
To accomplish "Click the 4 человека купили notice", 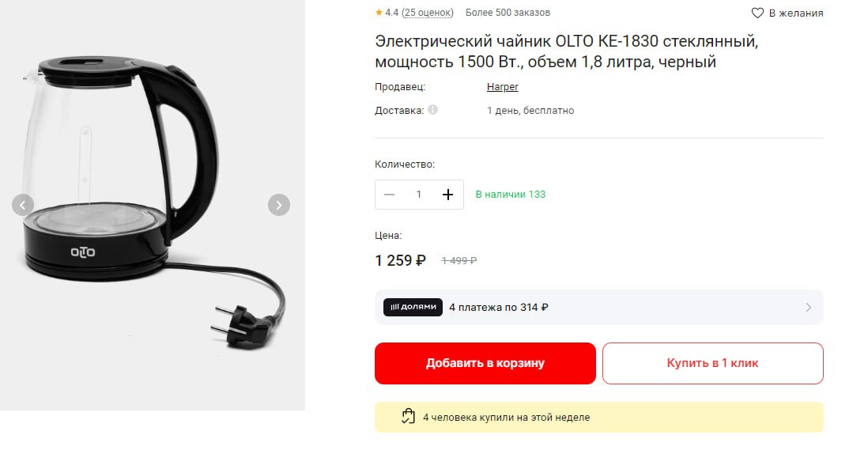I will point(599,417).
